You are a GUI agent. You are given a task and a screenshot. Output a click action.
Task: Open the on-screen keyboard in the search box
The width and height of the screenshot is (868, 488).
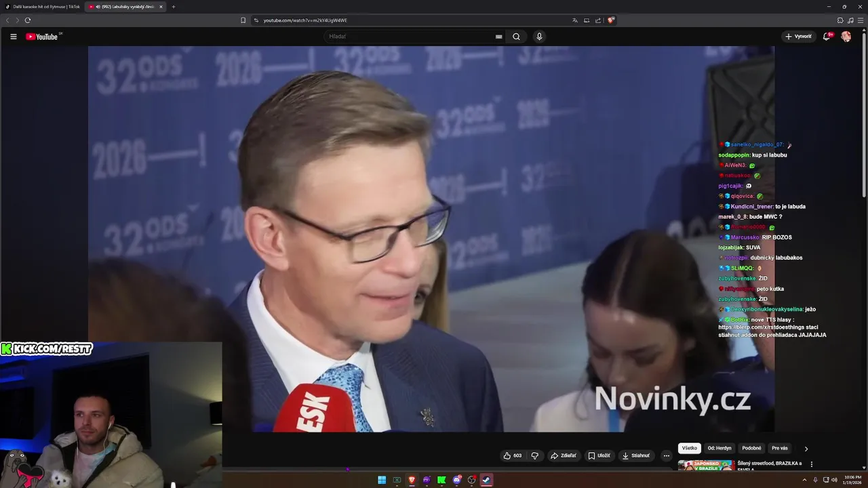click(x=499, y=37)
